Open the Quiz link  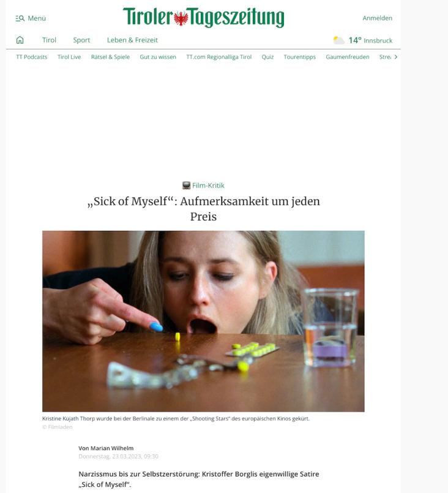pos(267,57)
